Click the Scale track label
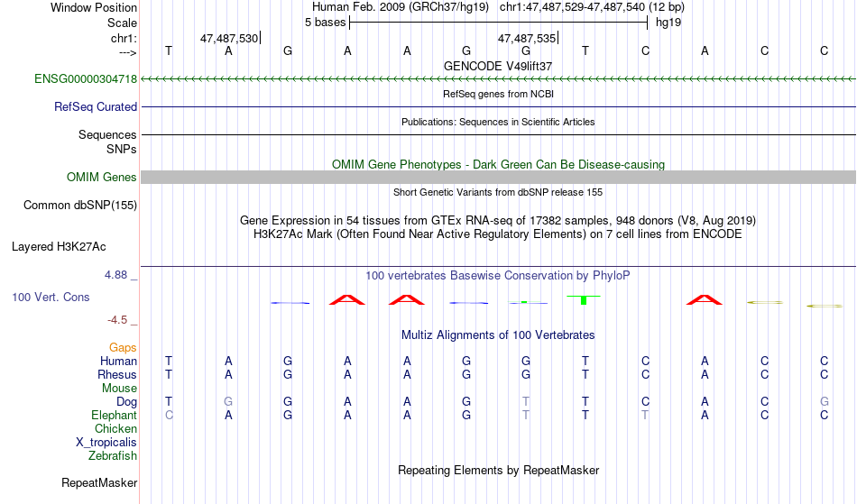The width and height of the screenshot is (857, 504). pyautogui.click(x=122, y=23)
